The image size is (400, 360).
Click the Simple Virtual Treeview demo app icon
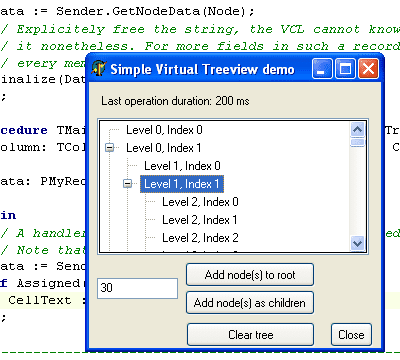pyautogui.click(x=98, y=68)
